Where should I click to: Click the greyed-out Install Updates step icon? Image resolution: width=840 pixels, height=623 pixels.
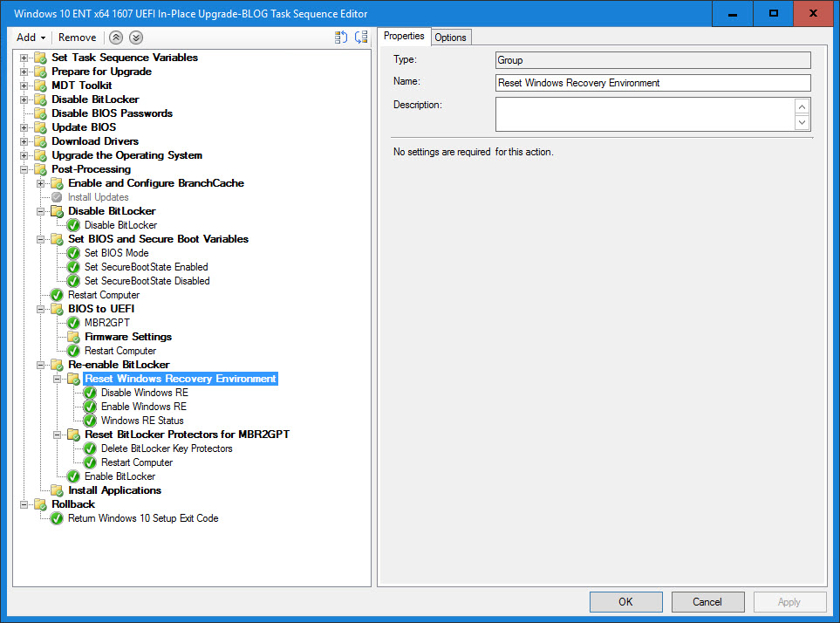coord(58,197)
